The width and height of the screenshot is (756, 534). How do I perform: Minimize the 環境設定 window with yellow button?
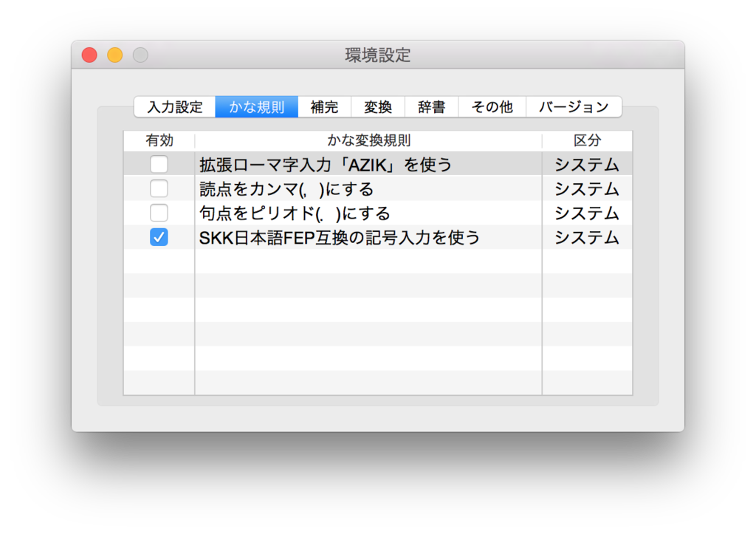(114, 55)
